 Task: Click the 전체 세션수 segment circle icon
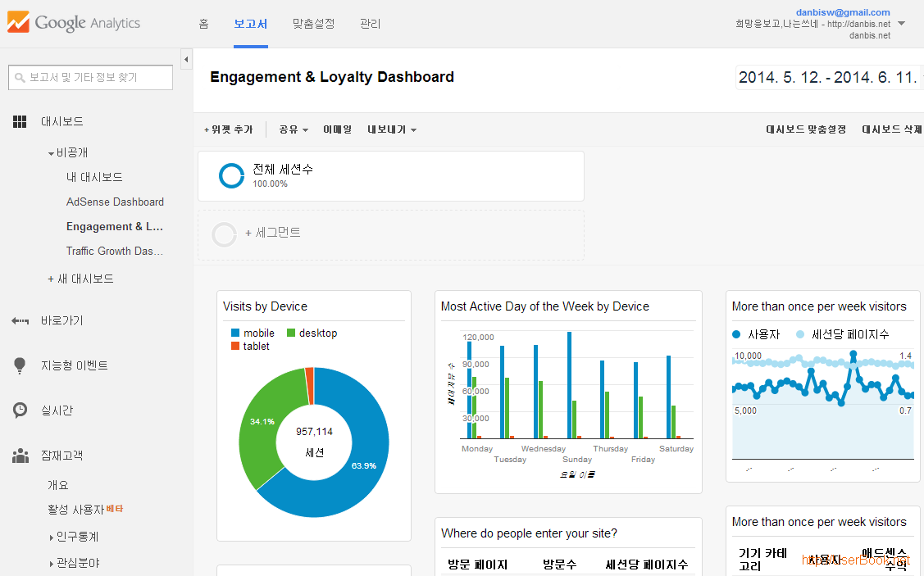click(x=231, y=175)
